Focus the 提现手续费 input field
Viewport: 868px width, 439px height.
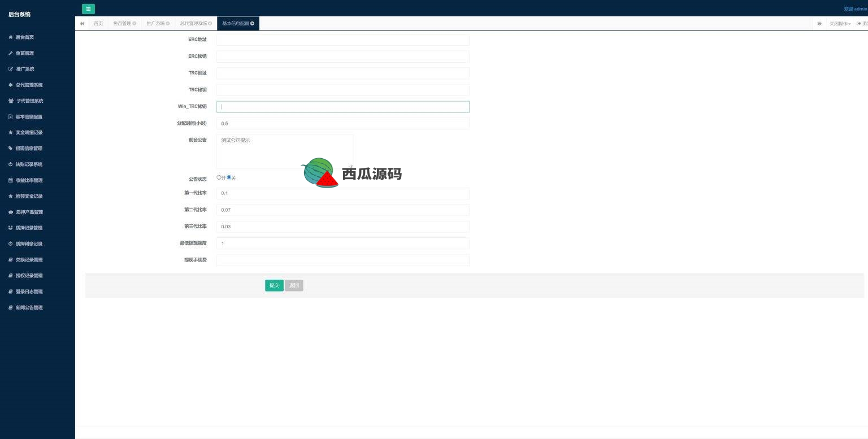(342, 260)
